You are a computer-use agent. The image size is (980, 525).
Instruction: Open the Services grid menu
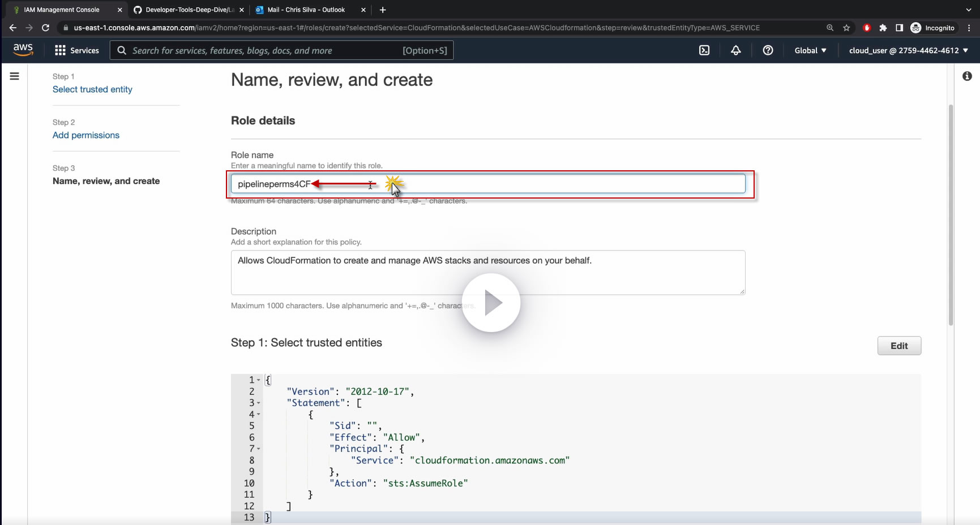(x=77, y=50)
